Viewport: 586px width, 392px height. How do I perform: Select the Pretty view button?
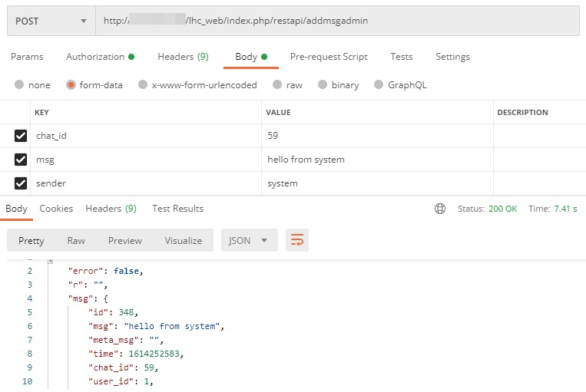31,241
